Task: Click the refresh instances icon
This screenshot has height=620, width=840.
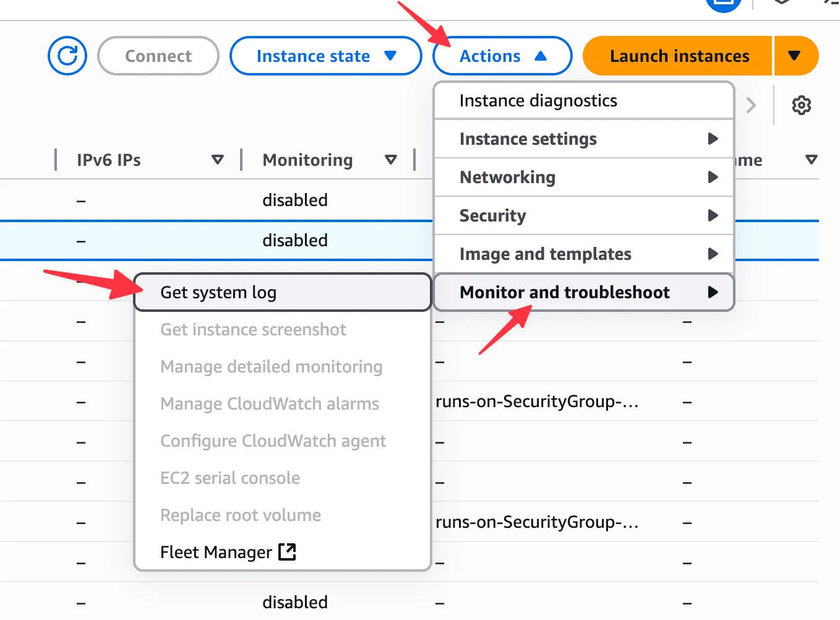Action: 67,56
